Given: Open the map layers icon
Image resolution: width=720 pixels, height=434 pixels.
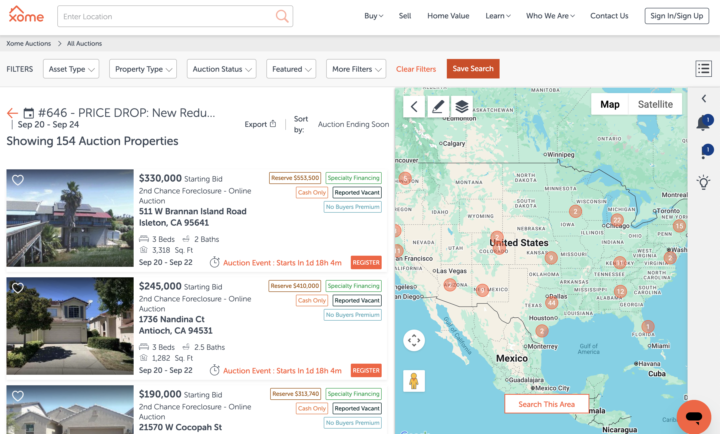Looking at the screenshot, I should point(461,106).
